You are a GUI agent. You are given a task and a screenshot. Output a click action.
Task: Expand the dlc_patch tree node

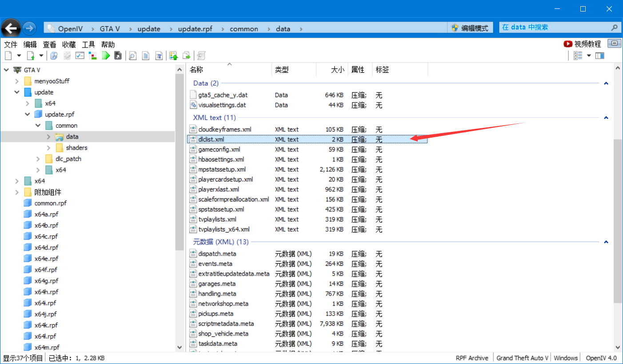pos(38,159)
